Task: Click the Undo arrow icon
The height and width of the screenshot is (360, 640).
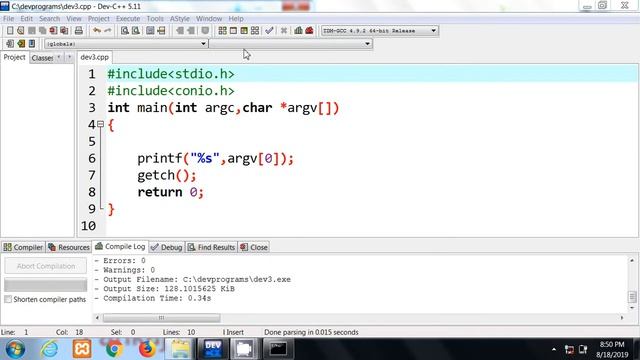Action: click(97, 31)
